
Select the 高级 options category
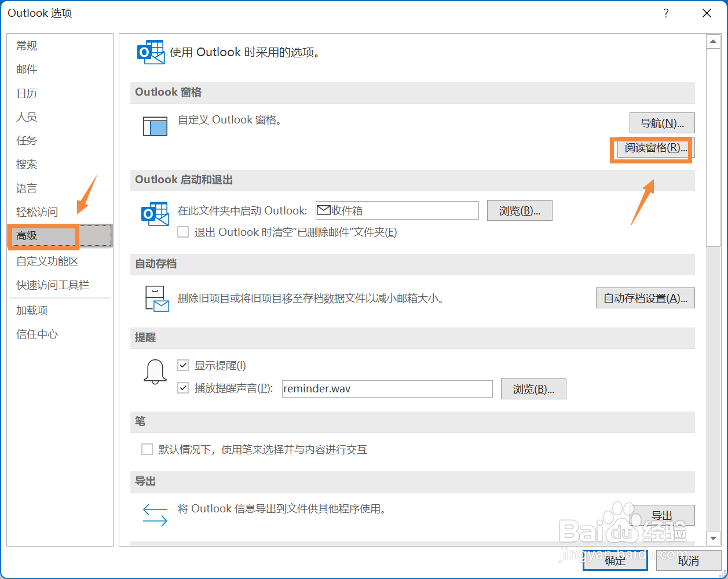tap(60, 236)
